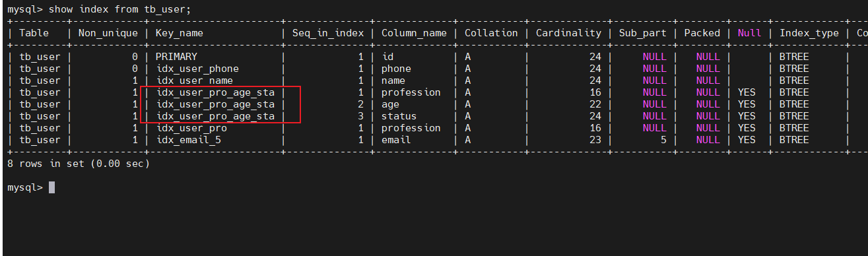868x256 pixels.
Task: Click the Collation column header
Action: 491,33
